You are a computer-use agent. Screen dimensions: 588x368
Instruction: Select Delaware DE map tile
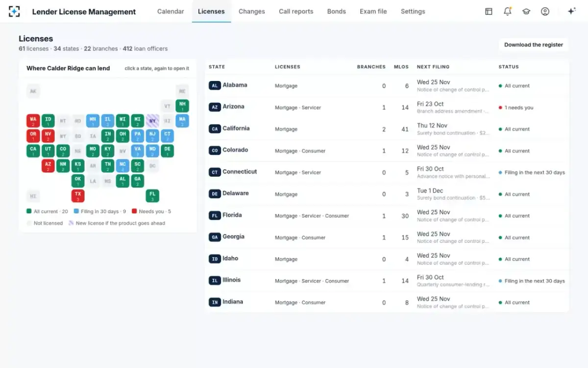tap(167, 151)
